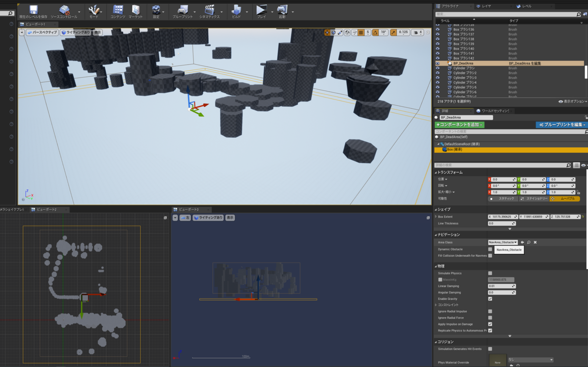Save the current level with the floppy disk icon
The image size is (588, 367).
click(33, 10)
